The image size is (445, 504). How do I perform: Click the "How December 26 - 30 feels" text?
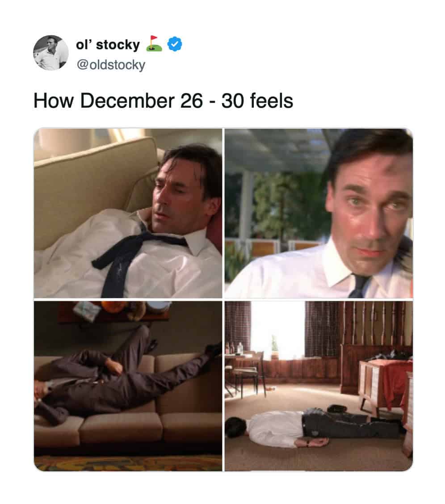(x=163, y=101)
